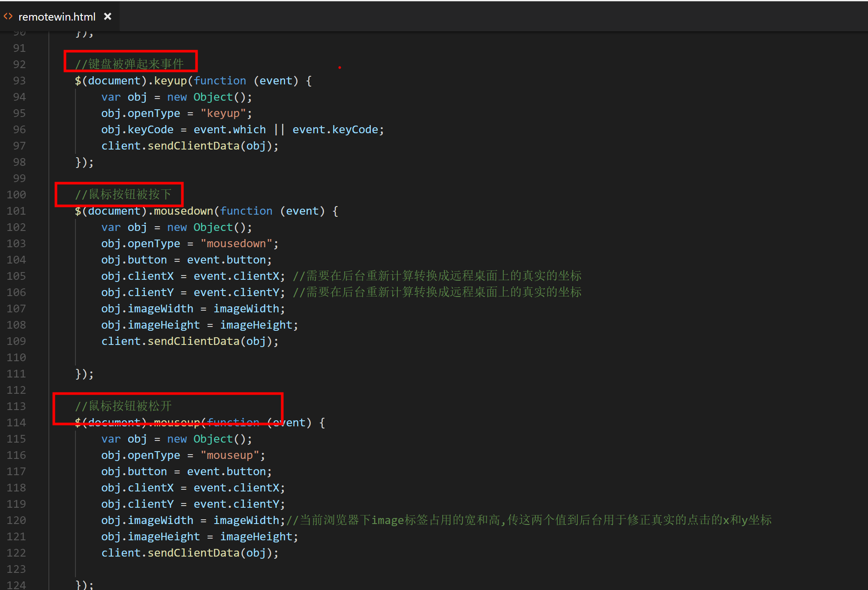
Task: Click the Chinese comment on line 105
Action: click(x=437, y=276)
